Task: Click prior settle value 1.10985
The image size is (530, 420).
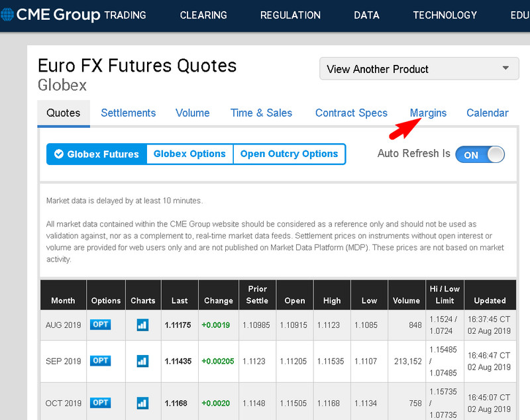Action: (256, 325)
